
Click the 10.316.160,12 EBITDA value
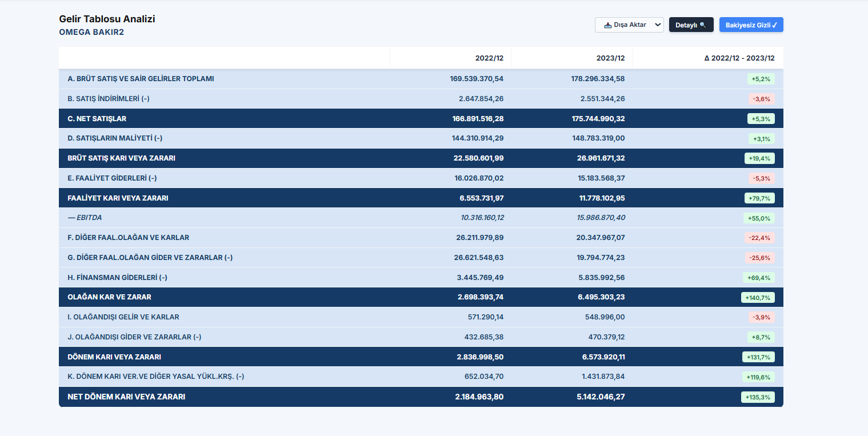tap(482, 218)
